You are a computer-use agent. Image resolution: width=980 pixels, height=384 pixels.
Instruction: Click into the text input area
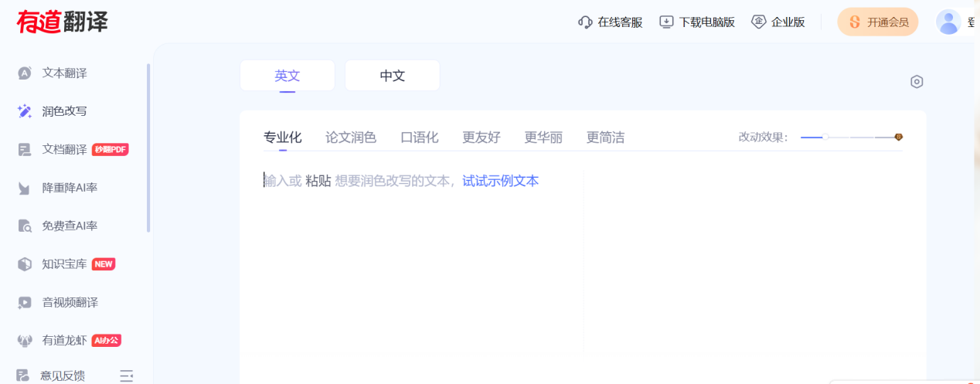click(423, 263)
